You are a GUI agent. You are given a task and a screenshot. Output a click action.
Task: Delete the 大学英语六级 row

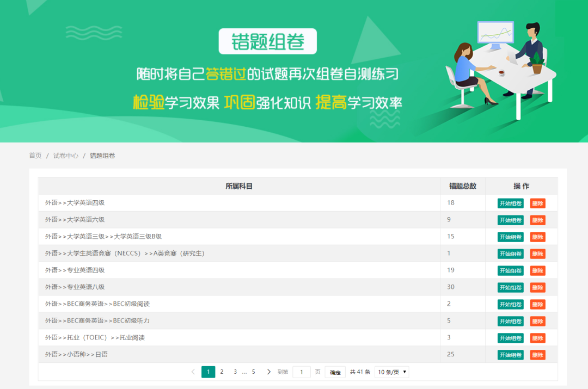coord(537,220)
